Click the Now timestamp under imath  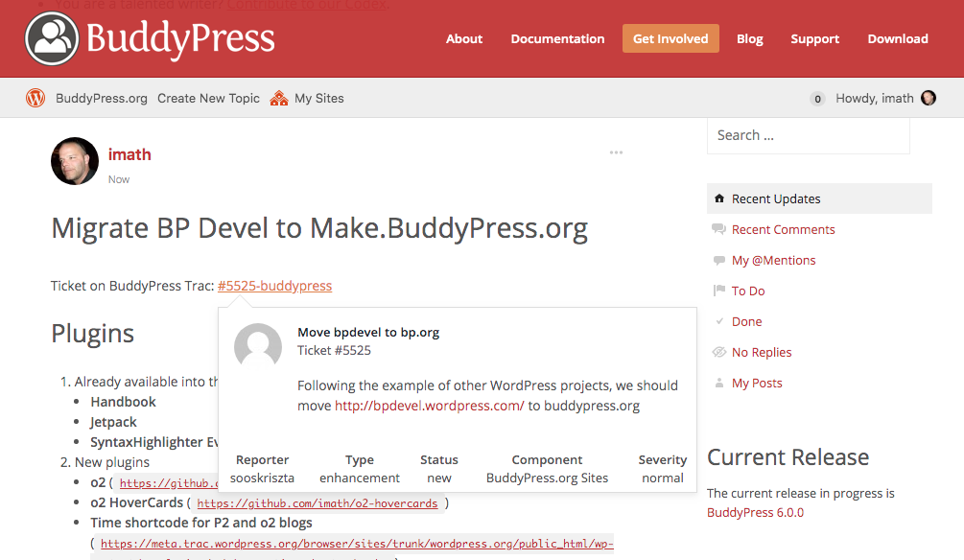119,179
